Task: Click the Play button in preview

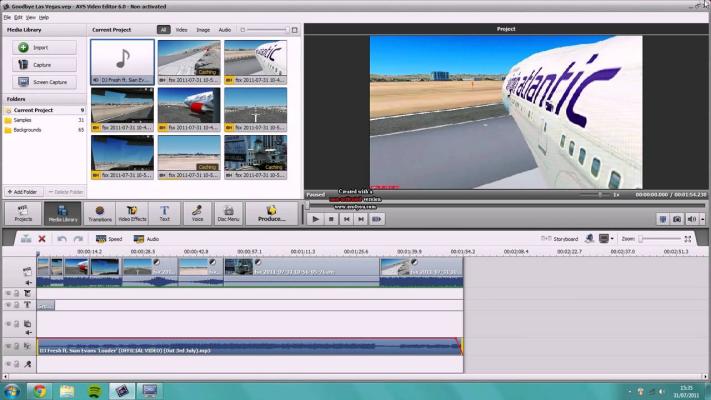Action: point(316,219)
